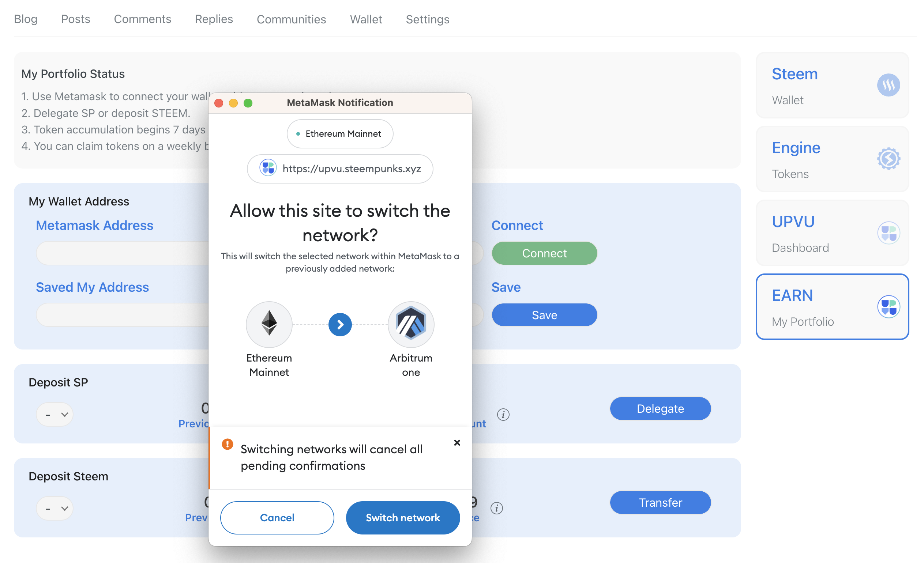Click the info icon beside Delegate row
924x563 pixels.
tap(503, 415)
